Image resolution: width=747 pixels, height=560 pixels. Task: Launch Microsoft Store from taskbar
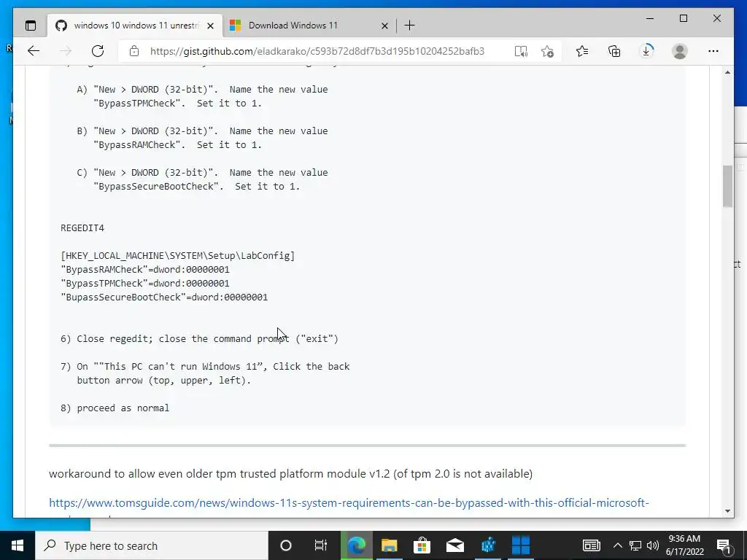coord(422,545)
